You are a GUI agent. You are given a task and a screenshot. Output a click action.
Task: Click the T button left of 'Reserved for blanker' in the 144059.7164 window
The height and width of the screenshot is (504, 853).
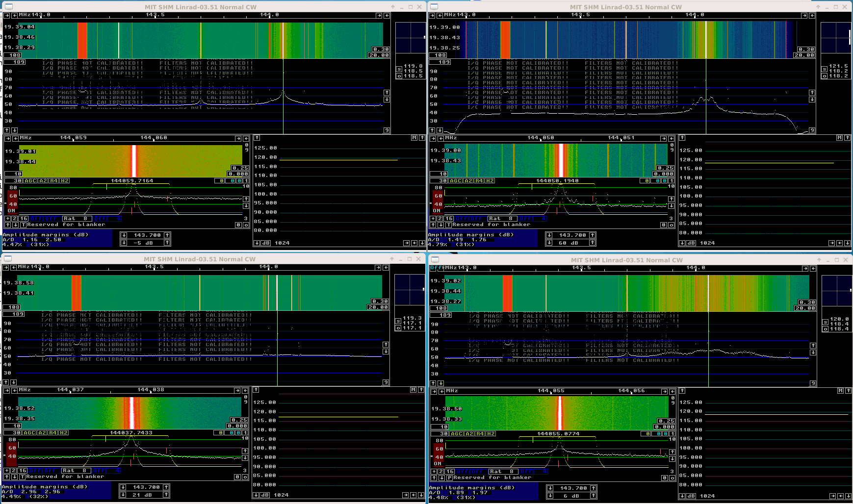pyautogui.click(x=23, y=225)
